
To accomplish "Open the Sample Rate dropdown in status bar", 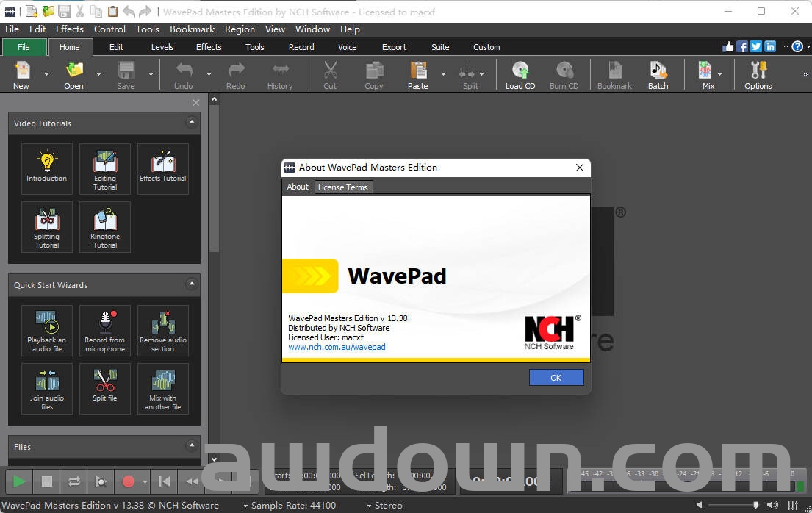I will pos(289,506).
